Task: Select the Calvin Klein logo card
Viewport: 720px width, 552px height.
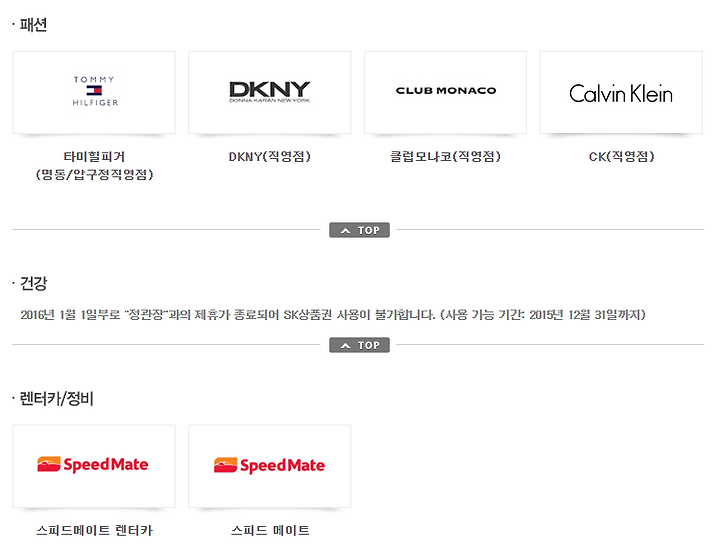Action: [x=621, y=92]
